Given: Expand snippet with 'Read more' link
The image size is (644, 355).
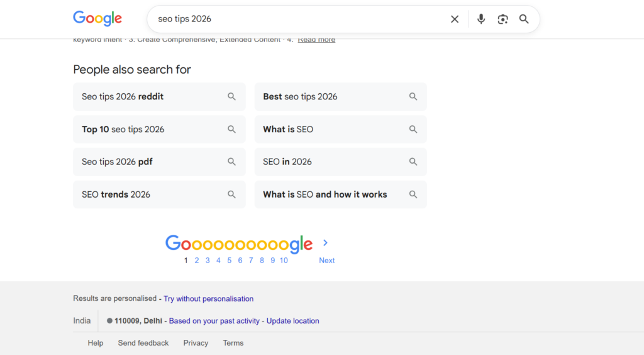Looking at the screenshot, I should coord(316,40).
